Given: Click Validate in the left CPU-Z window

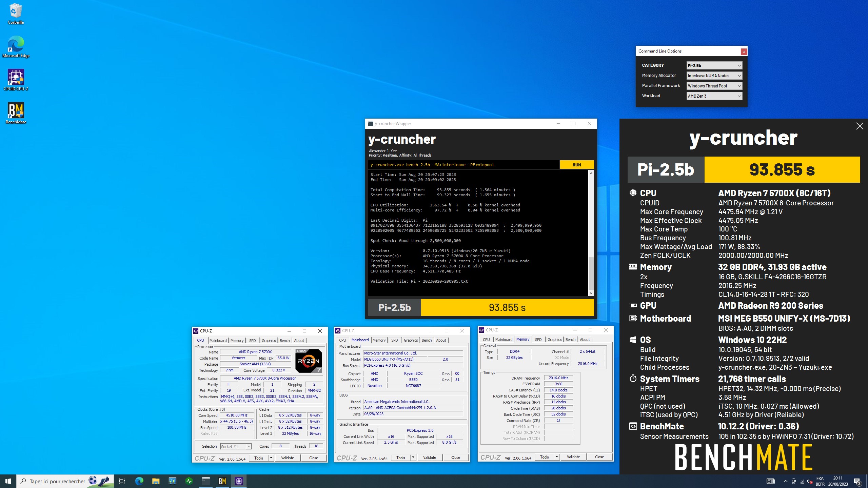Looking at the screenshot, I should (x=288, y=458).
